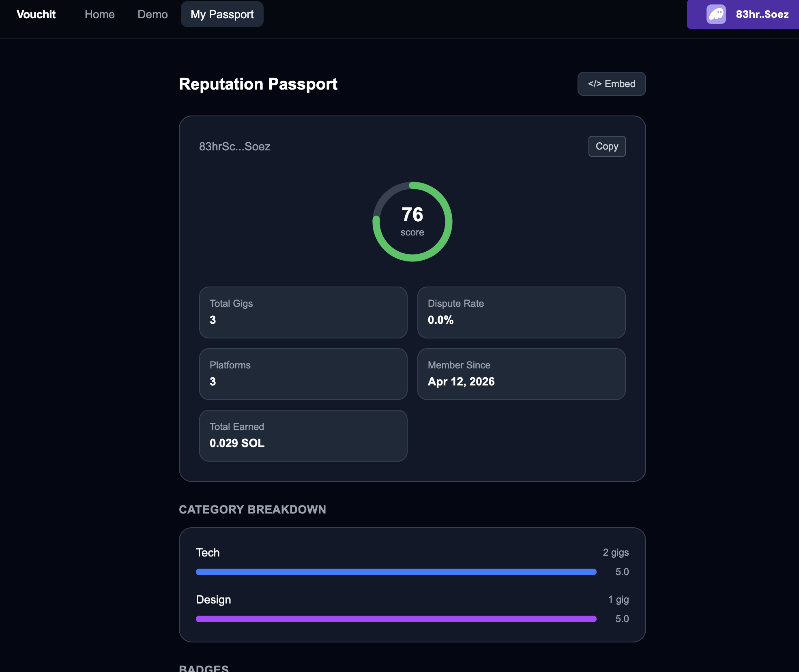Click the 83hrSc...Soez address text
This screenshot has height=672, width=799.
coord(234,146)
